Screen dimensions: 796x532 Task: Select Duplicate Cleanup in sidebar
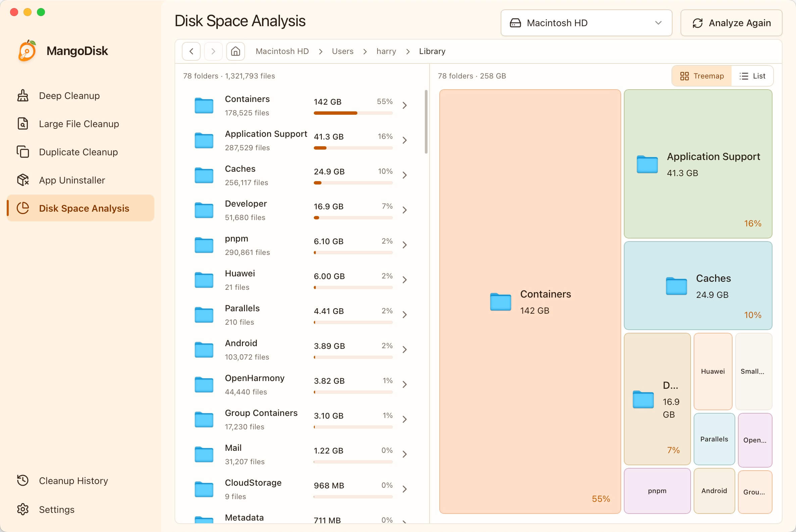point(81,152)
